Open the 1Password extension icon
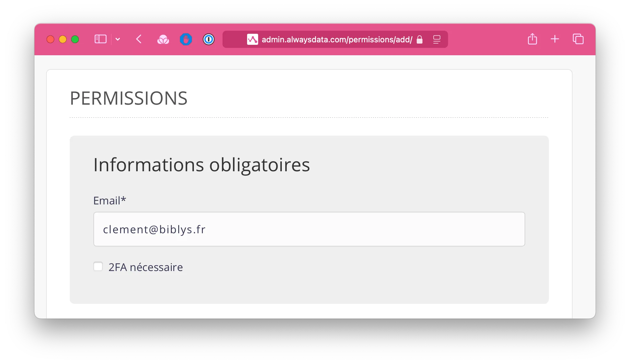This screenshot has width=630, height=364. [x=209, y=39]
